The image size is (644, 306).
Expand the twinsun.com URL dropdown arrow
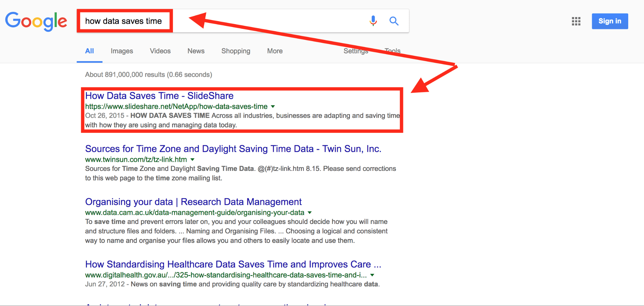pos(192,160)
